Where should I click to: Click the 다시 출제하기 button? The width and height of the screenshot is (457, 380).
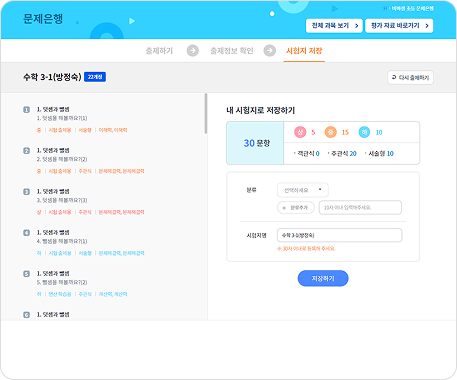point(410,78)
